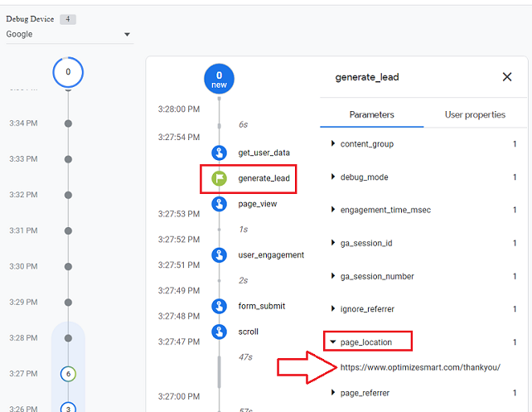Viewport: 532px width, 412px height.
Task: Click the page_view event icon
Action: [219, 204]
